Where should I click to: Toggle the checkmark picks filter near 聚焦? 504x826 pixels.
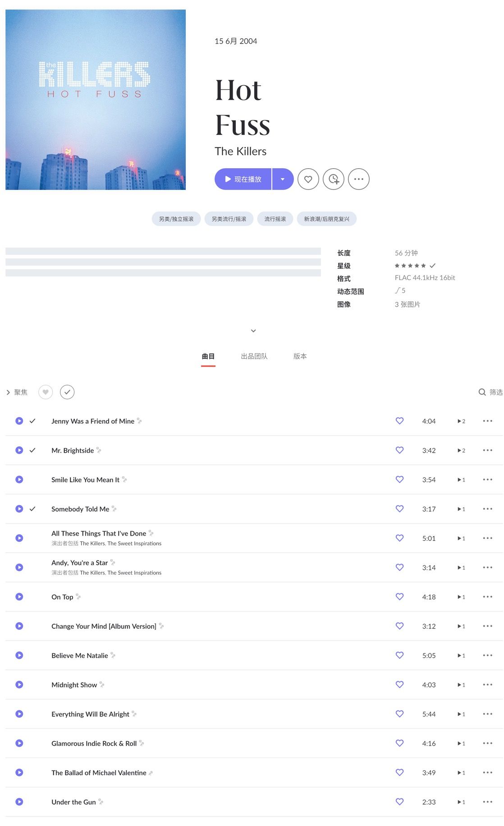click(x=67, y=392)
